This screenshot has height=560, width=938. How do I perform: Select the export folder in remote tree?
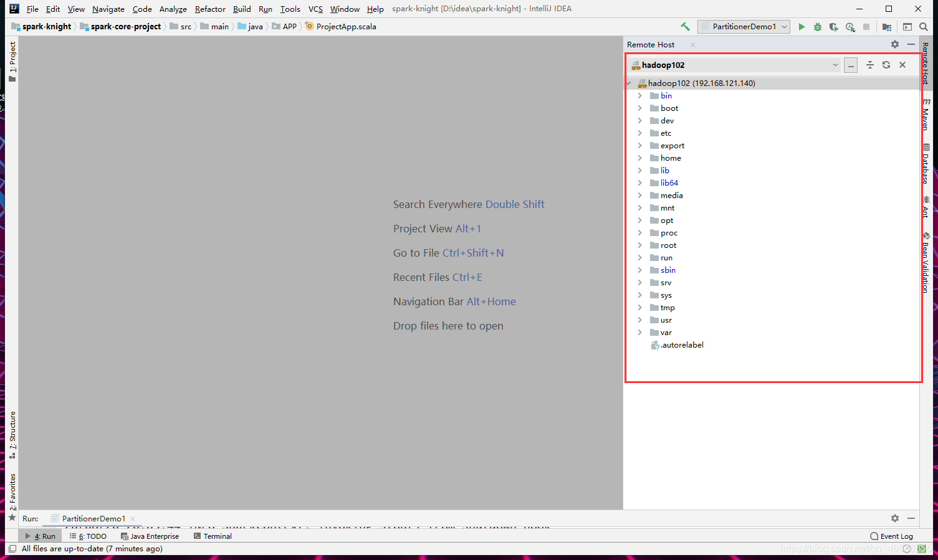[672, 146]
